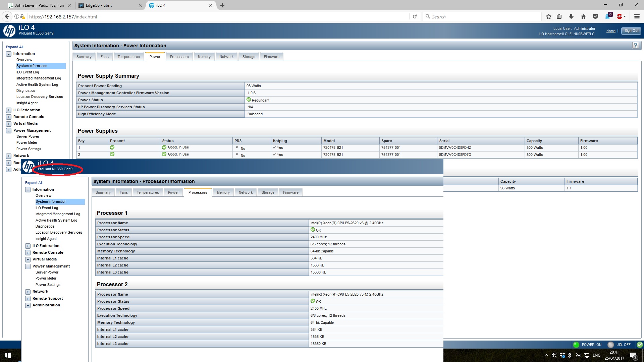Screen dimensions: 644x362
Task: Expand the iLO Federation tree node
Action: tap(9, 110)
